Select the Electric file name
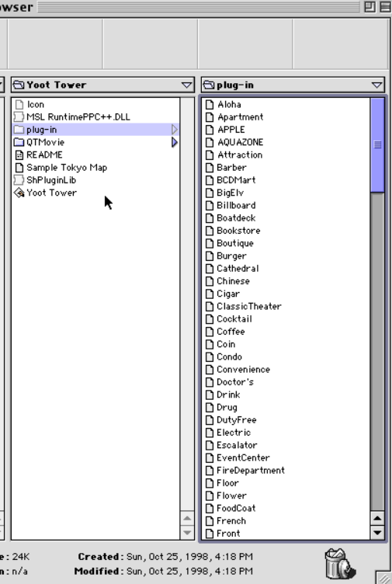This screenshot has height=584, width=392. pyautogui.click(x=234, y=433)
